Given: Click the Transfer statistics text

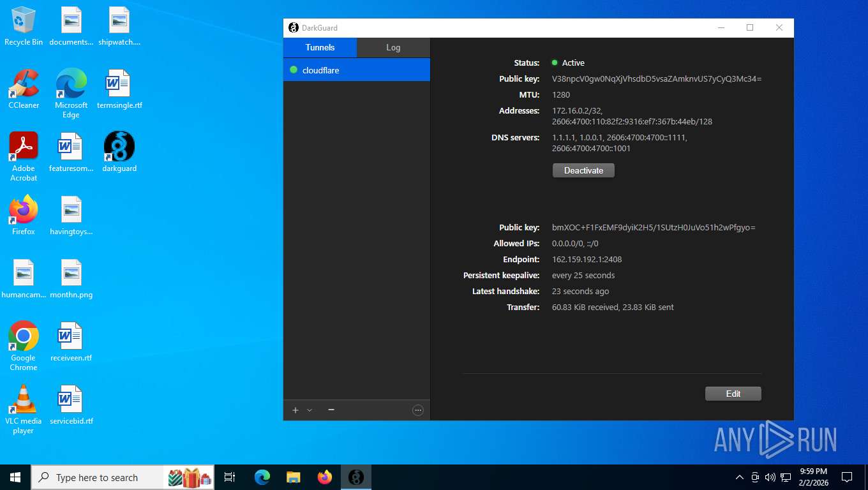Looking at the screenshot, I should (x=613, y=308).
